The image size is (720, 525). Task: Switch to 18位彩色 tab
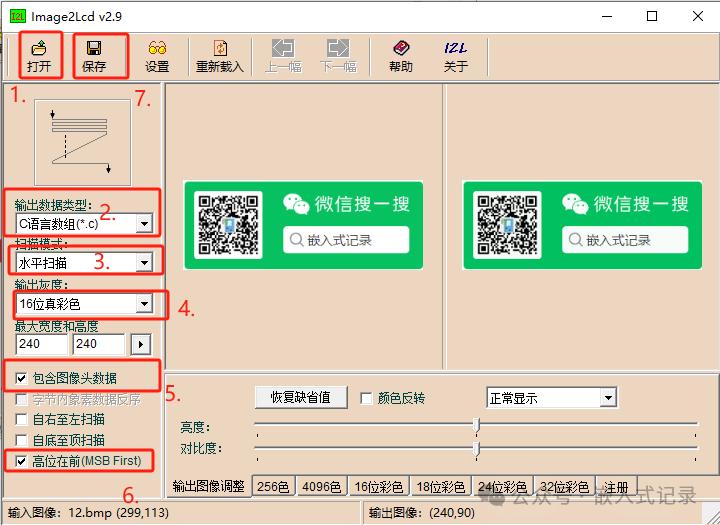441,487
